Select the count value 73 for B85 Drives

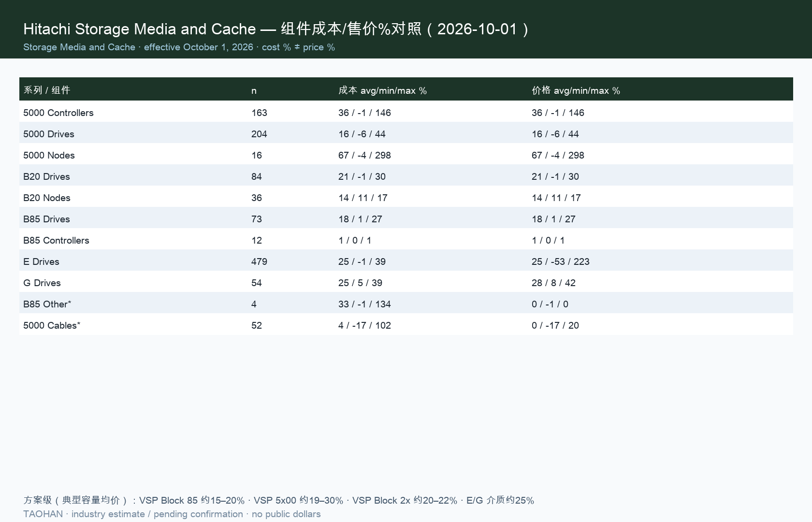[257, 219]
